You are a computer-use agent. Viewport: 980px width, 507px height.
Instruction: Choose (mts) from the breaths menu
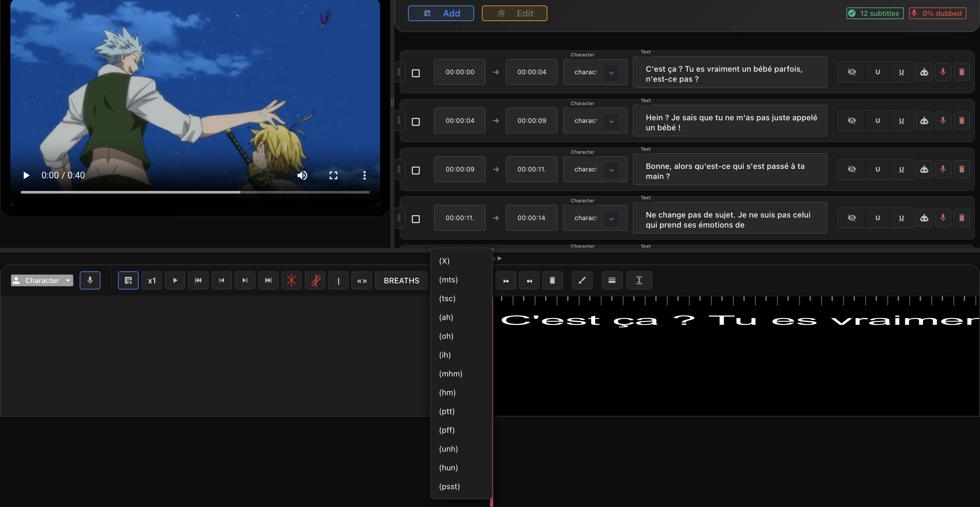click(461, 280)
